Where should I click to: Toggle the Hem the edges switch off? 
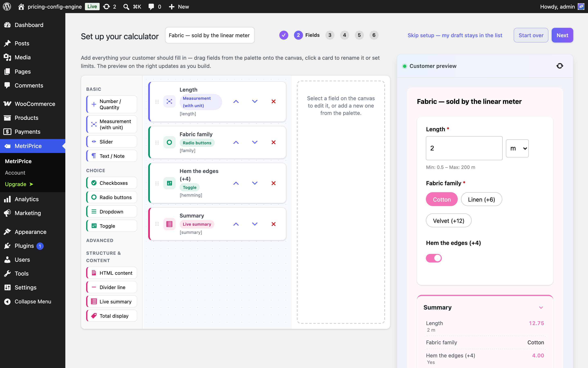click(434, 258)
